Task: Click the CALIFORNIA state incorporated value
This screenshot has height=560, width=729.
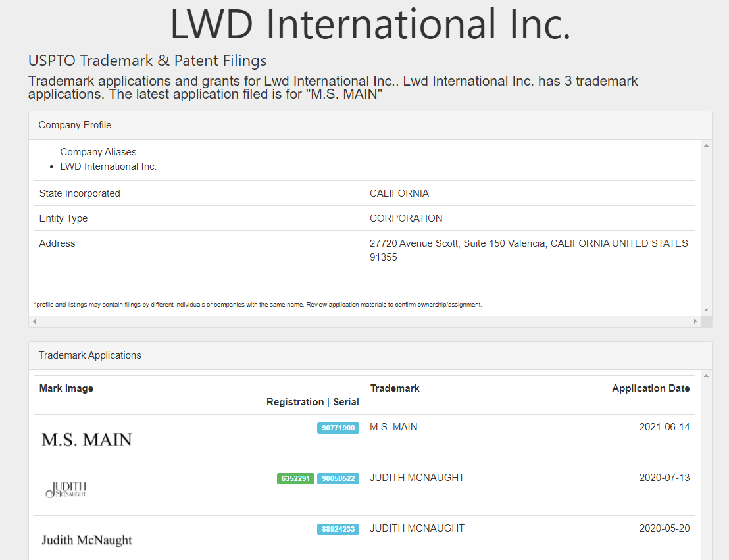Action: point(399,193)
